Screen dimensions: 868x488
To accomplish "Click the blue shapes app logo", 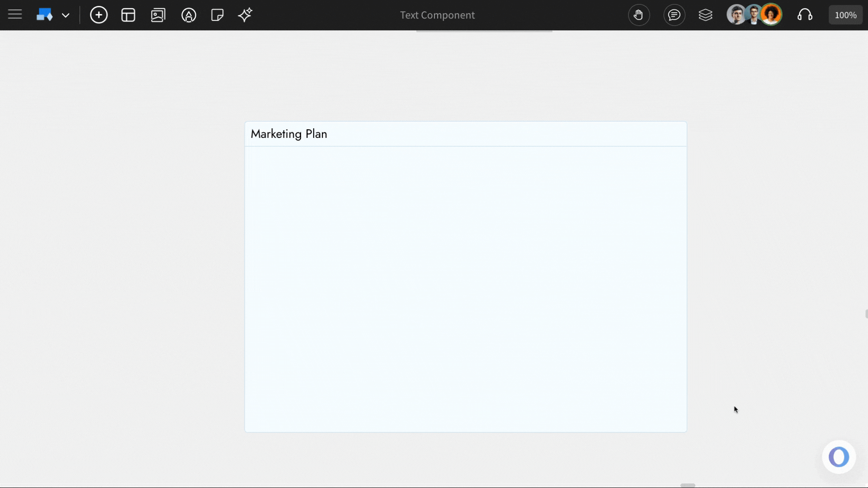I will 45,14.
